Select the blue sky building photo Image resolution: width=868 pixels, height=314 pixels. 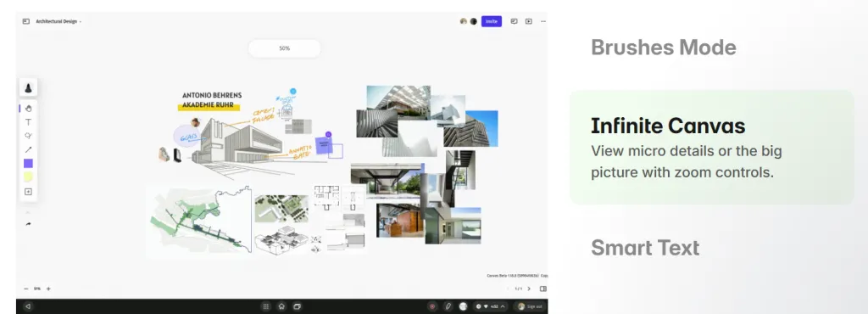(471, 128)
